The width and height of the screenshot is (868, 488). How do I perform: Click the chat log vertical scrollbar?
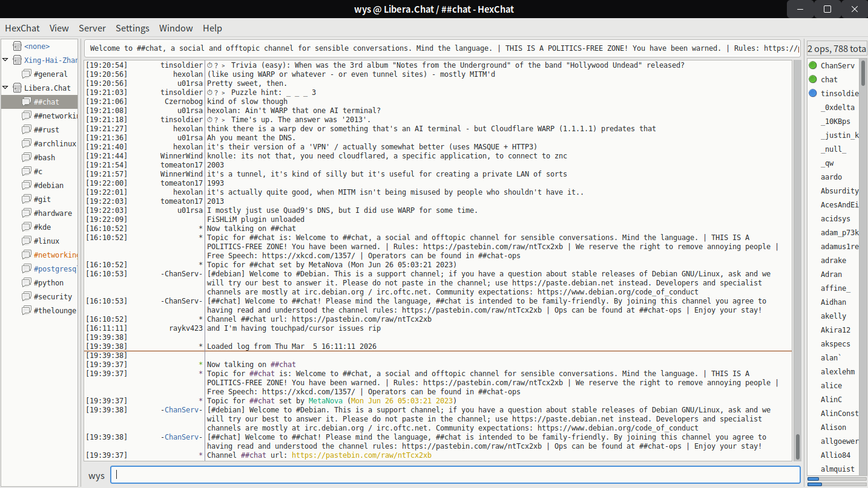(x=797, y=447)
